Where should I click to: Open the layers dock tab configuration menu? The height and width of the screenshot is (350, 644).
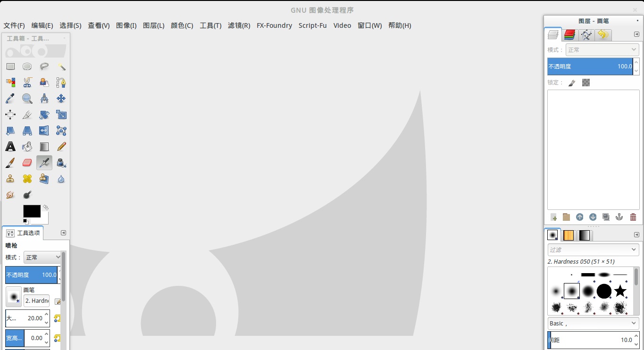636,34
